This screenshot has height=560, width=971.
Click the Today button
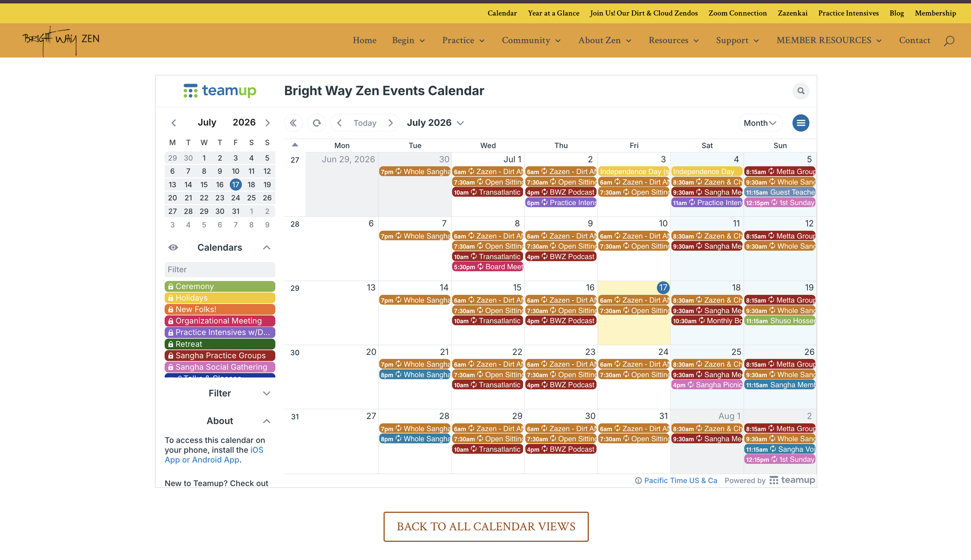(x=365, y=123)
